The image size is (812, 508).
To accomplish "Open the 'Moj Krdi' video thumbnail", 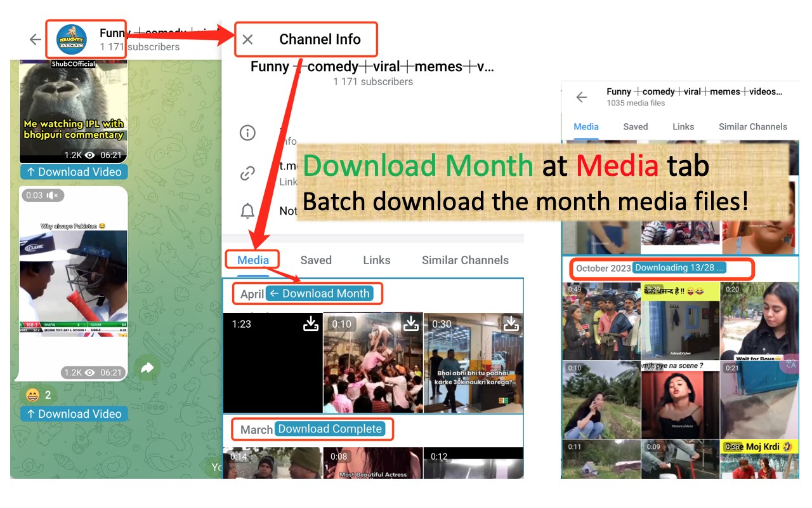I will coord(760,459).
